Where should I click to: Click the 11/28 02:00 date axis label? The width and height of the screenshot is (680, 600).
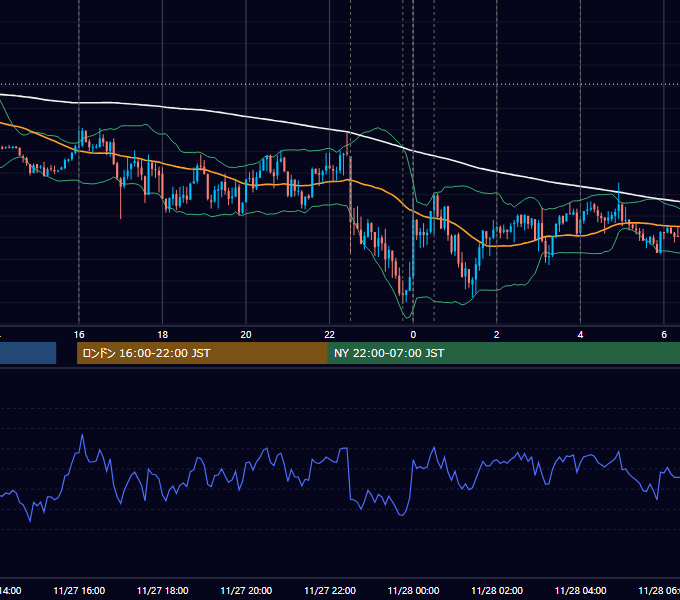497,591
